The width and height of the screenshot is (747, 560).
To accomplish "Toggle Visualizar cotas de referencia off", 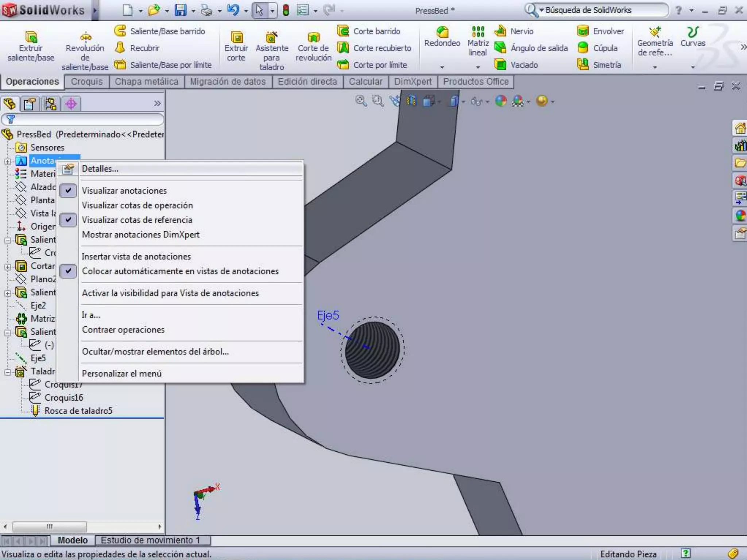I will click(x=137, y=220).
